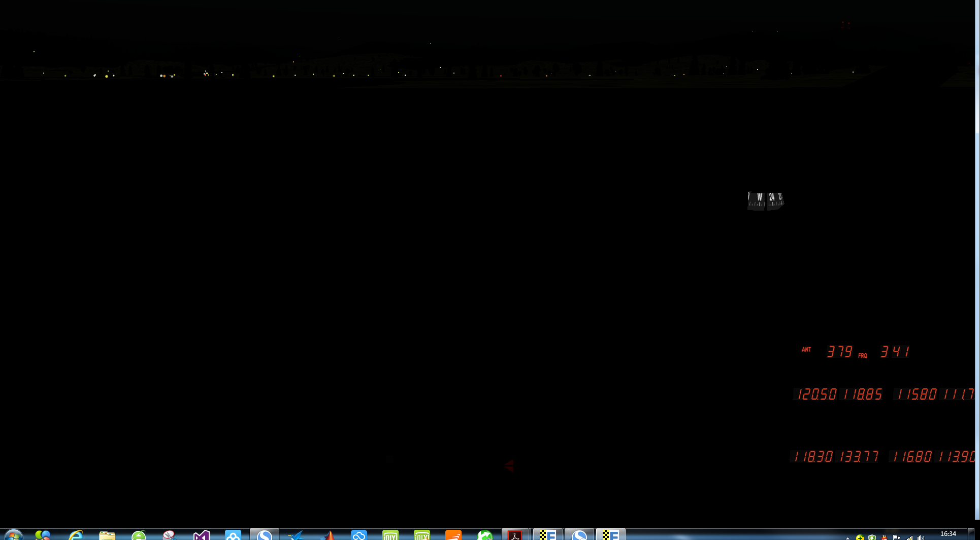Open the Baidu cloud paw icon
The image size is (980, 540).
(x=233, y=535)
